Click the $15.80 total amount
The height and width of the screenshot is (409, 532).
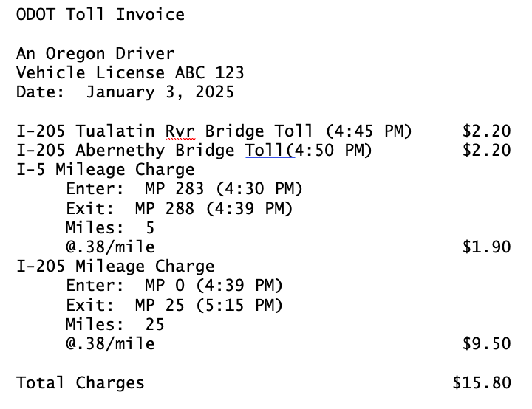[x=481, y=382]
